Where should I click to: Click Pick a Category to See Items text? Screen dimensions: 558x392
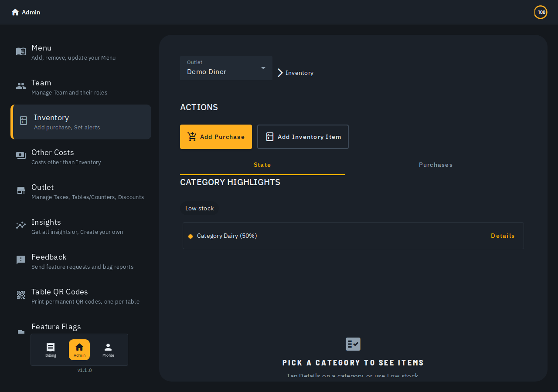353,362
